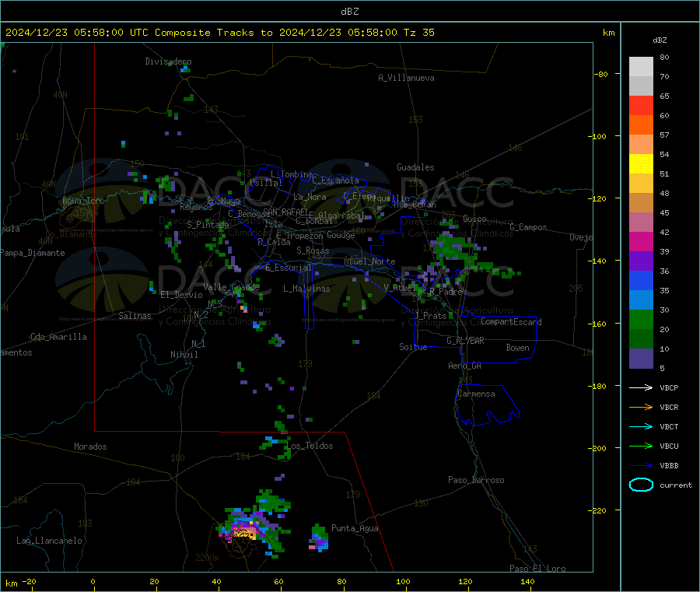700x592 pixels.
Task: Select the slate 5-10 dBZ color band
Action: [x=641, y=359]
